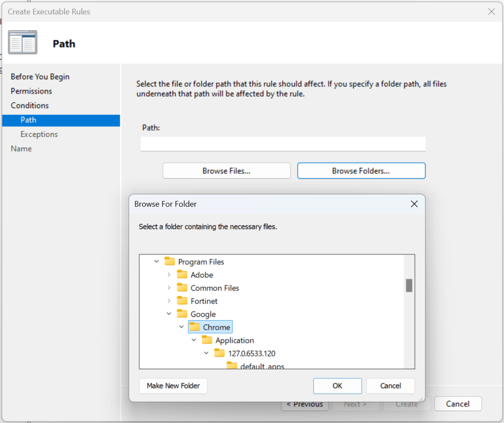Collapse the Chrome folder node
Viewport: 504px width, 423px height.
coord(181,327)
